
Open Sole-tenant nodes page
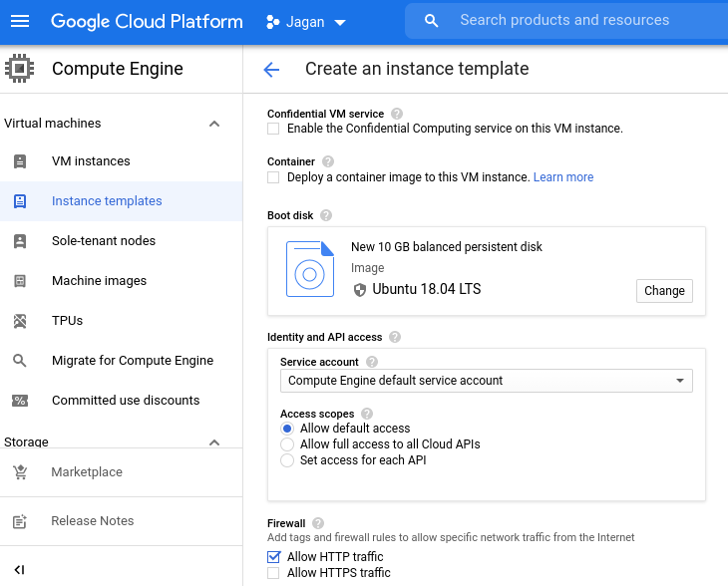tap(104, 241)
